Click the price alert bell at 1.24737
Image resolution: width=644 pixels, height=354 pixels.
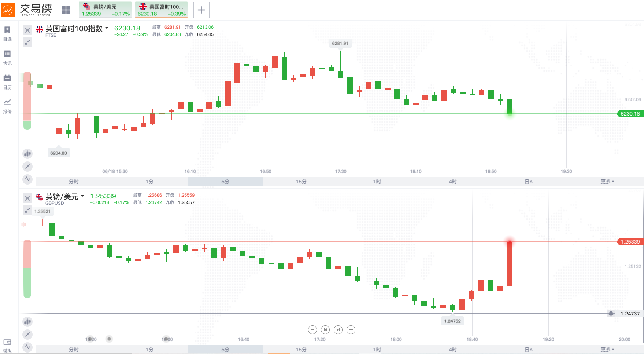(611, 314)
